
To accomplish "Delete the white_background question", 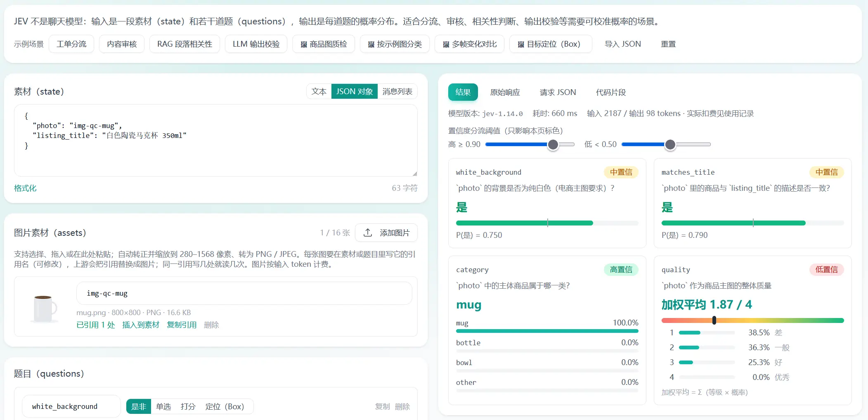I will pos(402,406).
